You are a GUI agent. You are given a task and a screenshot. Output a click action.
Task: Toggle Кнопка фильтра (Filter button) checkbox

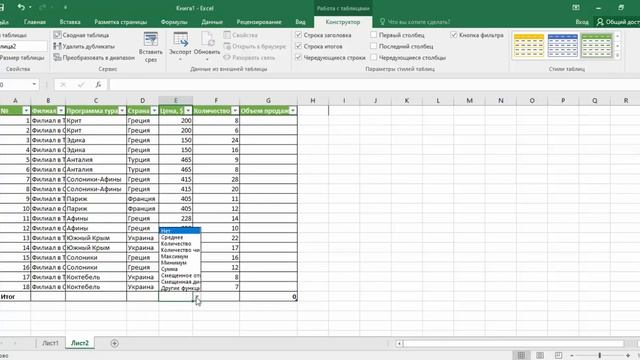pos(454,35)
